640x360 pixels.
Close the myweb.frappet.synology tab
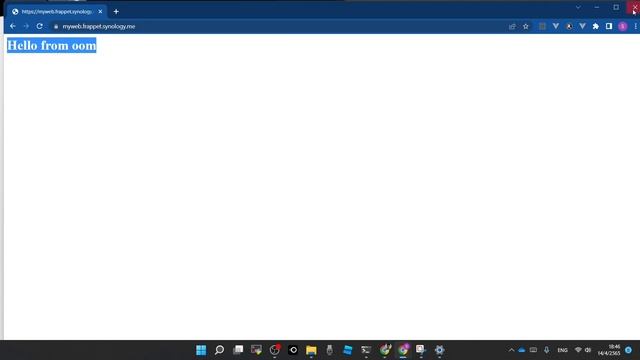pyautogui.click(x=100, y=12)
